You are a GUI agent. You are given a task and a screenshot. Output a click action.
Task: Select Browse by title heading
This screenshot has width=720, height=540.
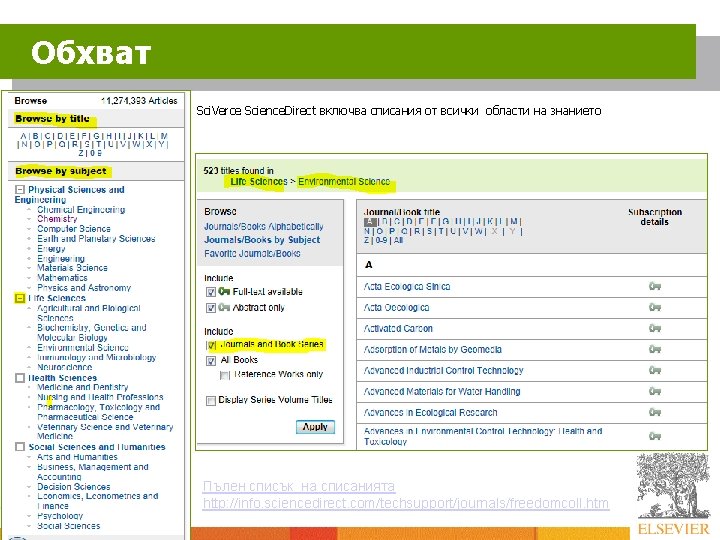click(x=52, y=118)
